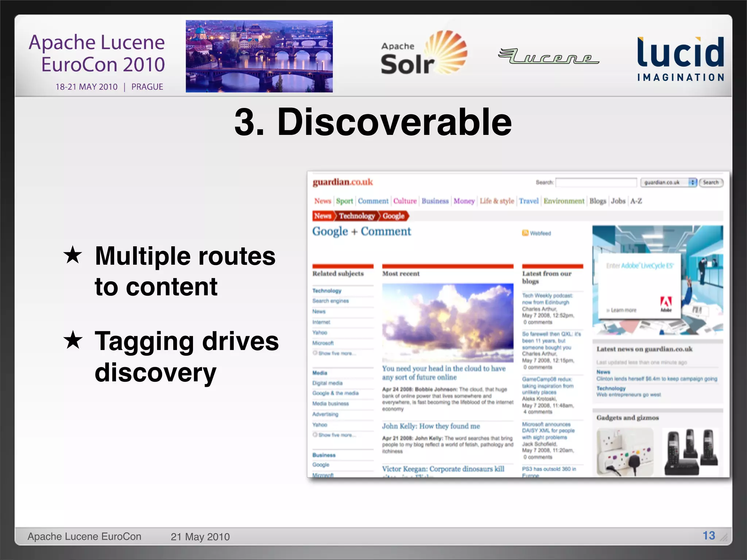Open 'So farewell then QXL' blog post
This screenshot has width=747, height=560.
pyautogui.click(x=551, y=341)
